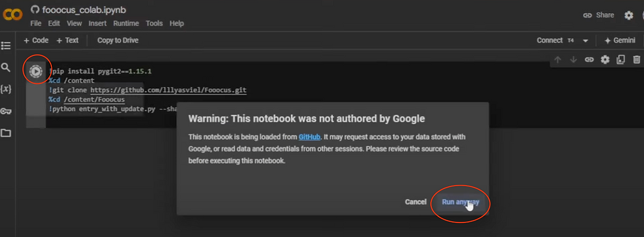The width and height of the screenshot is (644, 237).
Task: Open the Runtime menu
Action: pos(126,24)
